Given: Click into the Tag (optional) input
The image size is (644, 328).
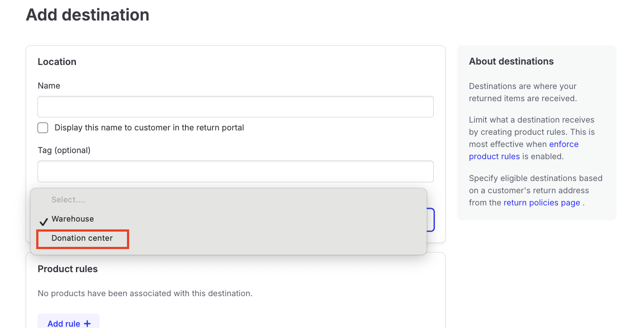Looking at the screenshot, I should (235, 171).
